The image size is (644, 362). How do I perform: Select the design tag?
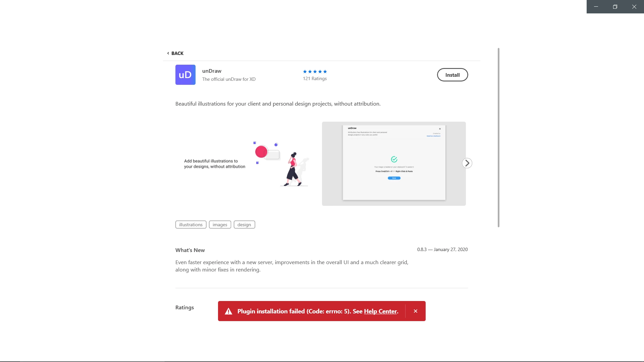click(244, 225)
